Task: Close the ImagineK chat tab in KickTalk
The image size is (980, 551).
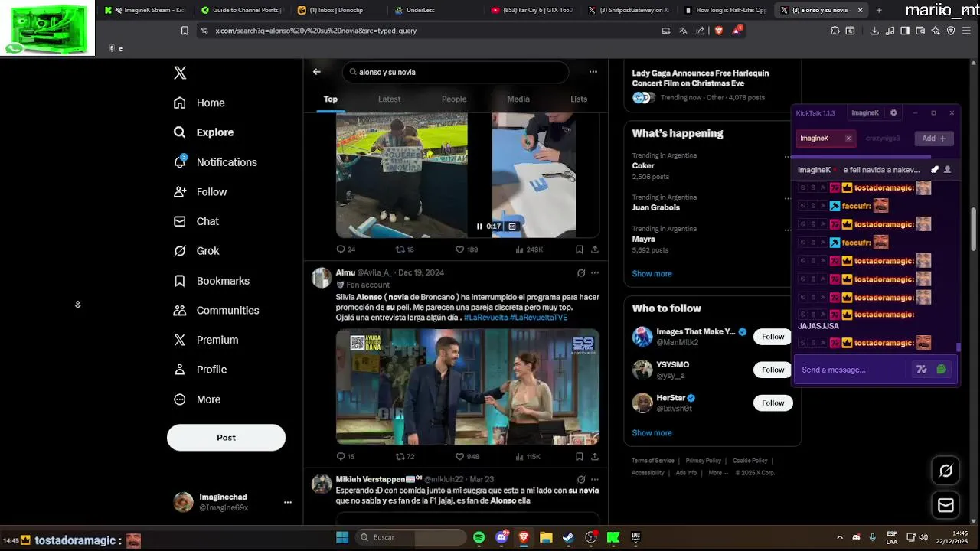Action: click(848, 139)
